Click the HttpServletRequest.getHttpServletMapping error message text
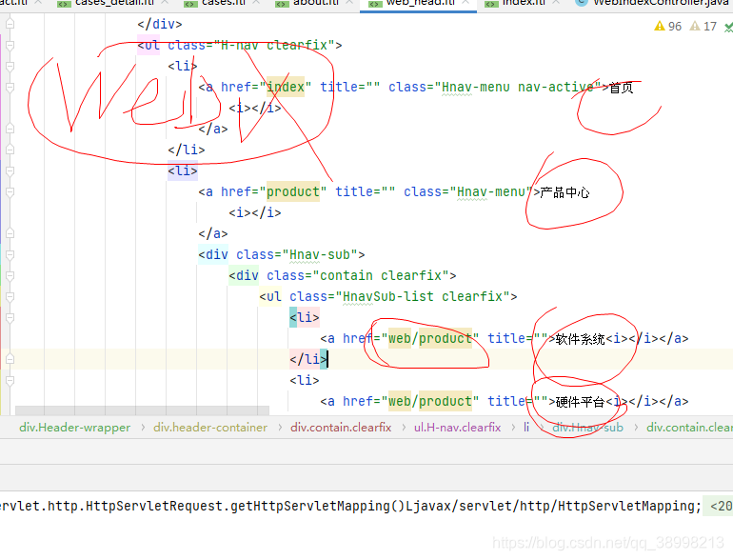This screenshot has height=560, width=733. click(350, 507)
